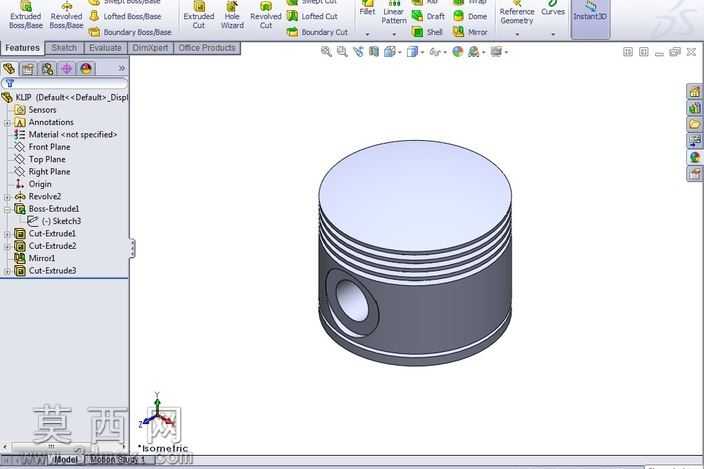Show the ConfigurationManager tab
Screen dimensions: 704x469
pyautogui.click(x=47, y=69)
